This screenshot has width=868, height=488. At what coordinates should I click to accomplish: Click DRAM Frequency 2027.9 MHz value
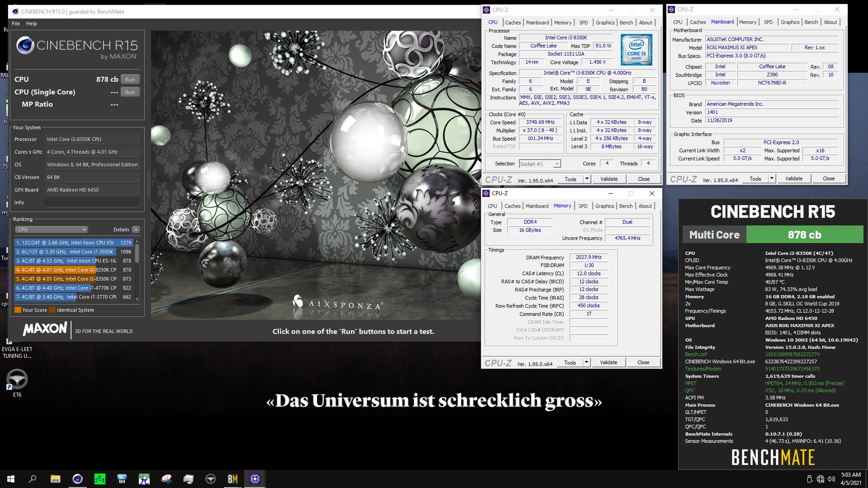click(x=589, y=257)
